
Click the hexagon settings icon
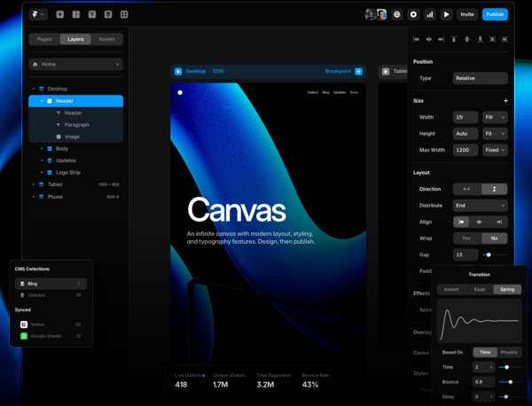413,14
